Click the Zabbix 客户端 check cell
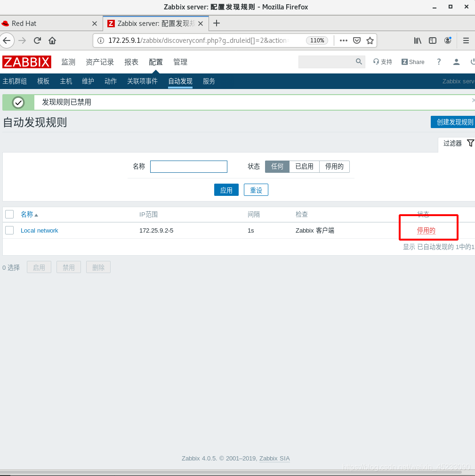This screenshot has height=476, width=475. [315, 230]
